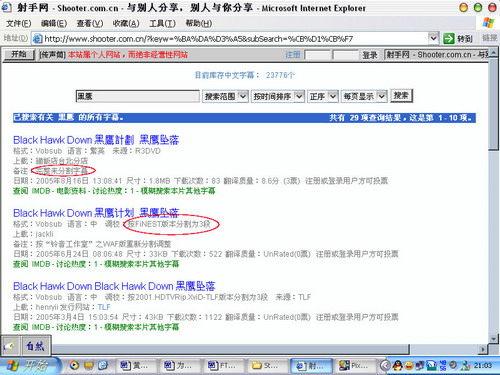Click the login username field
Screen dimensions: 500x375
click(x=317, y=55)
